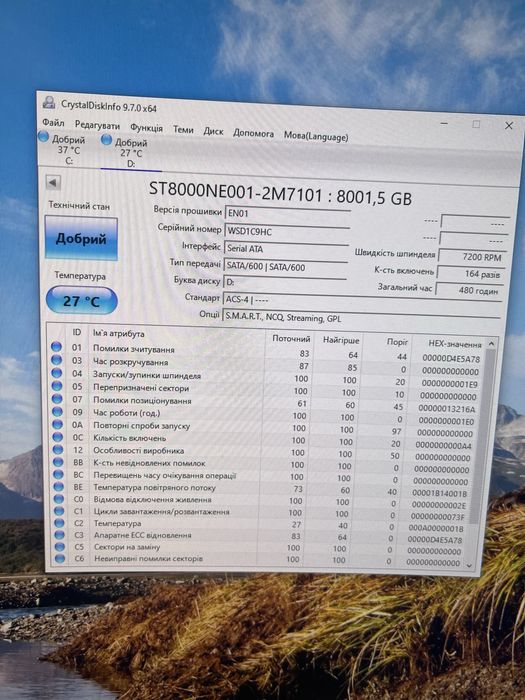The height and width of the screenshot is (700, 525).
Task: Click the standard field ACS-4
Action: [362, 300]
